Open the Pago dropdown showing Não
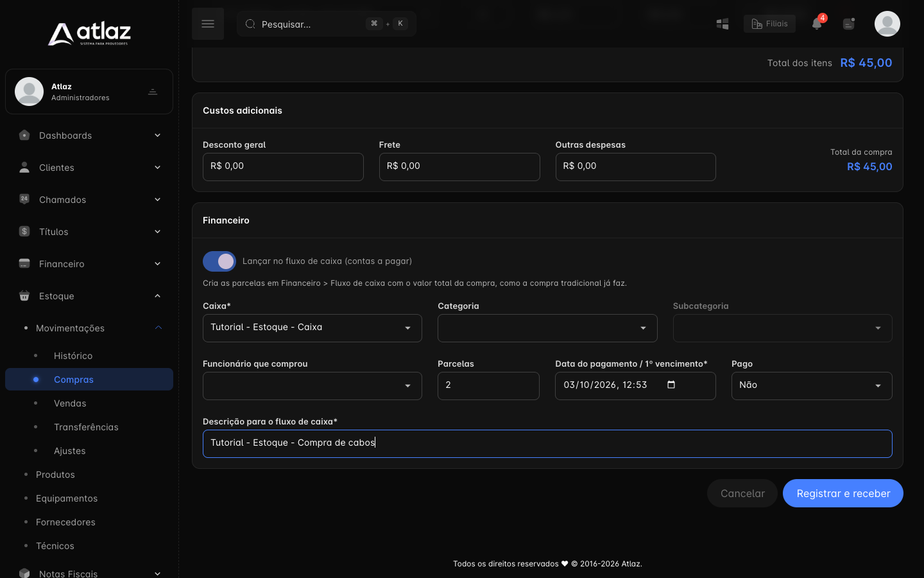 [x=812, y=386]
